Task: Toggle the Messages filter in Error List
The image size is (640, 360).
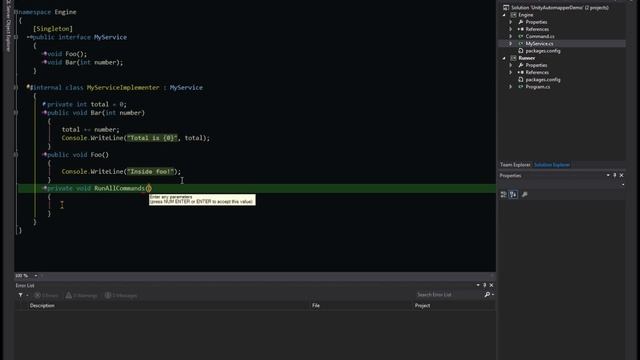Action: click(121, 296)
